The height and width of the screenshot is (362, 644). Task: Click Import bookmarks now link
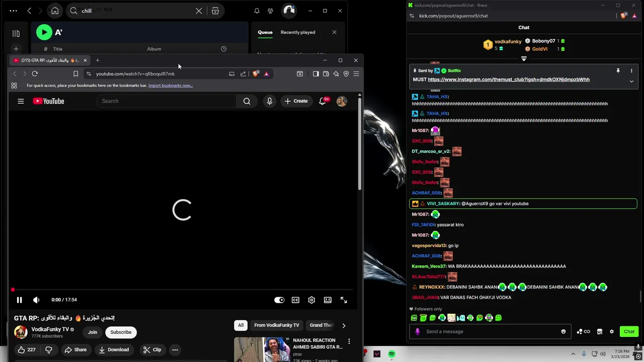(x=171, y=85)
